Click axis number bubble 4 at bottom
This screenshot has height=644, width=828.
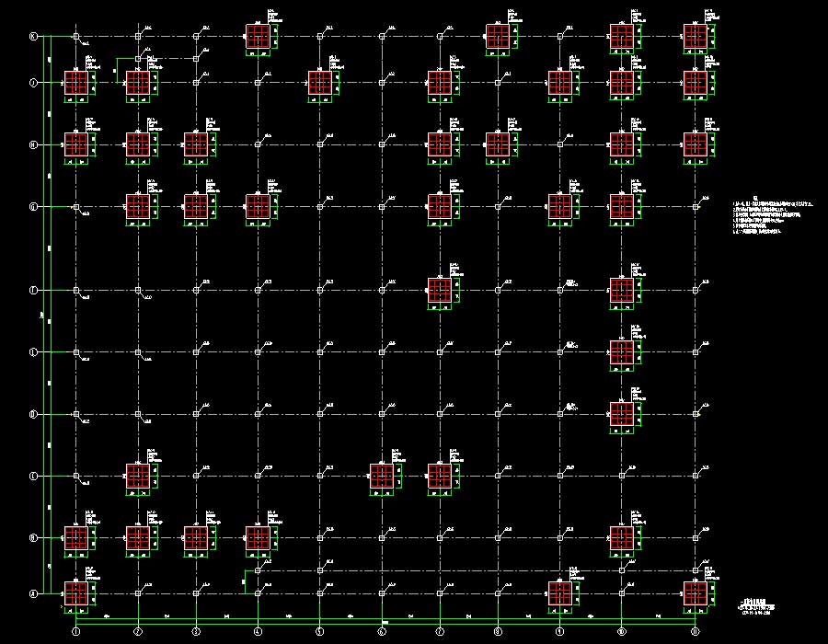(258, 632)
